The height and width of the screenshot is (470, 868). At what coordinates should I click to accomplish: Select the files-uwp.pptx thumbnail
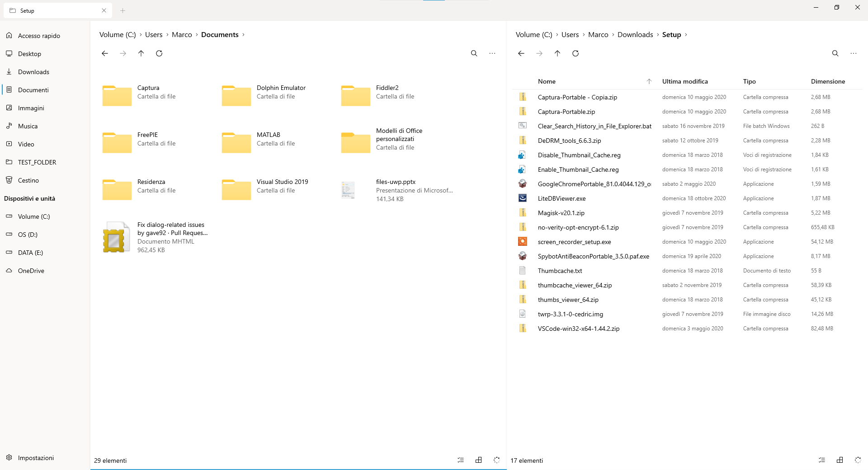(x=348, y=190)
